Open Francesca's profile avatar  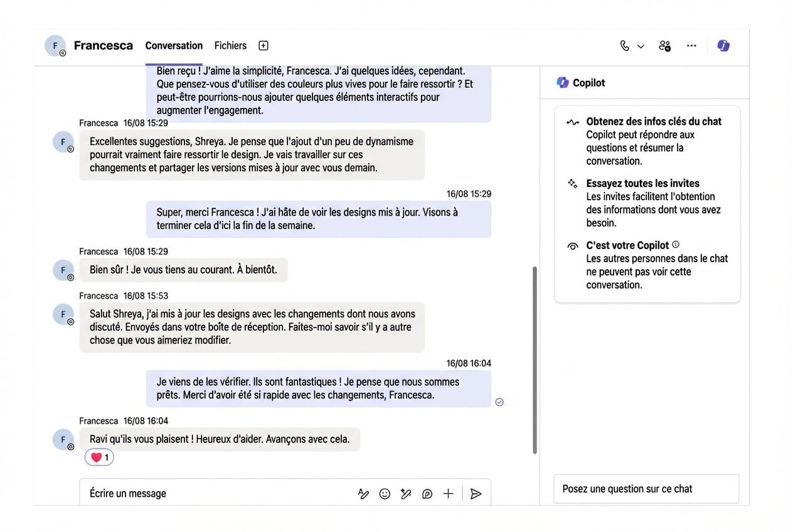click(55, 45)
